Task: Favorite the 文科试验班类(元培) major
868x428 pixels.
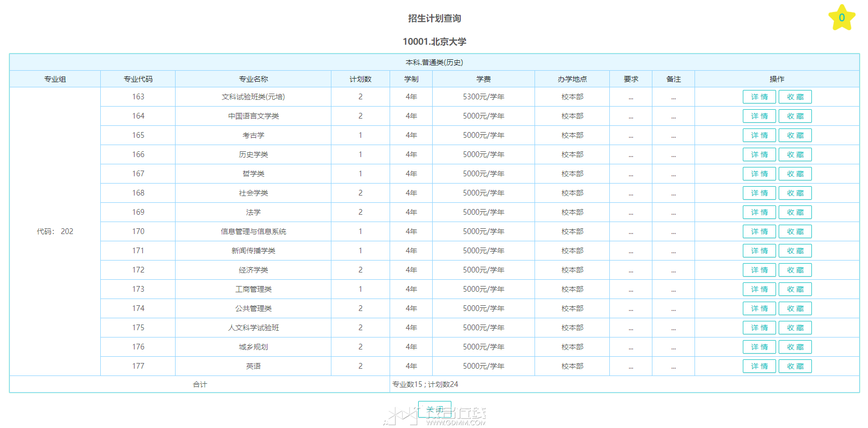Action: tap(795, 97)
